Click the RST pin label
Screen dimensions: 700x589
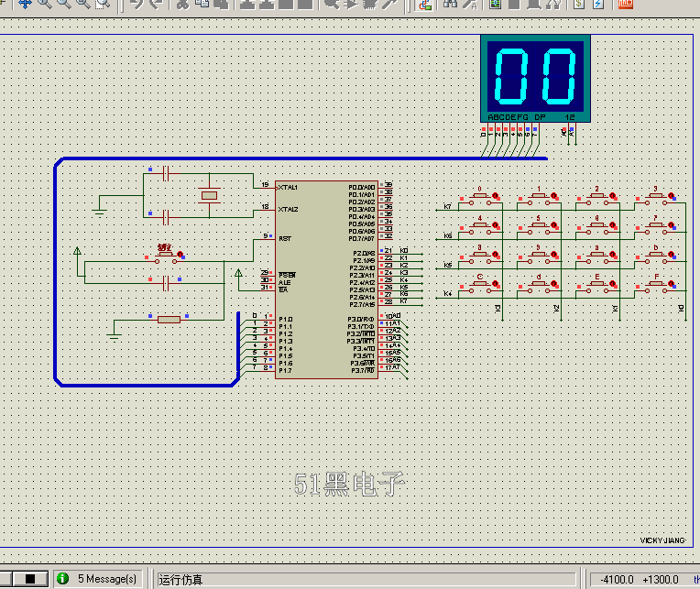click(285, 239)
